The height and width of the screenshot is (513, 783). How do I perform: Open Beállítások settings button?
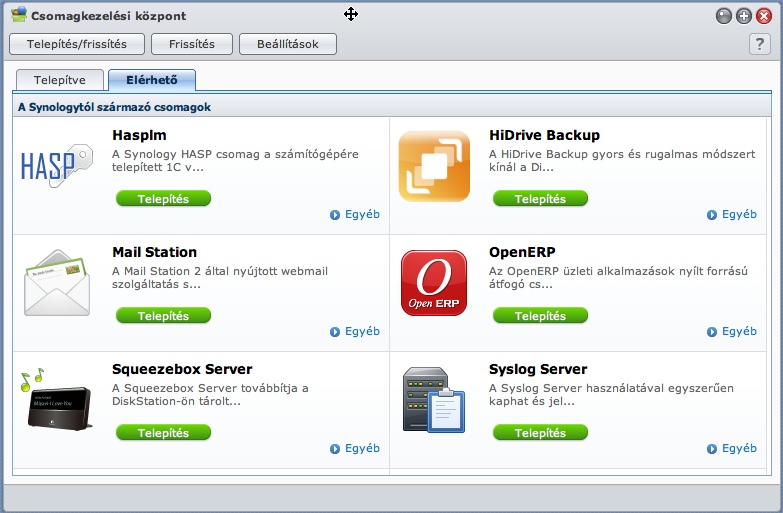(x=288, y=44)
